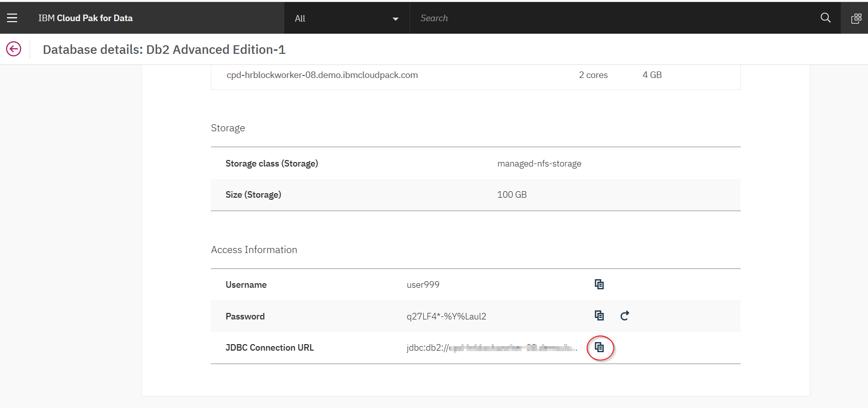Click the Password row label
Image resolution: width=868 pixels, height=408 pixels.
[x=245, y=316]
